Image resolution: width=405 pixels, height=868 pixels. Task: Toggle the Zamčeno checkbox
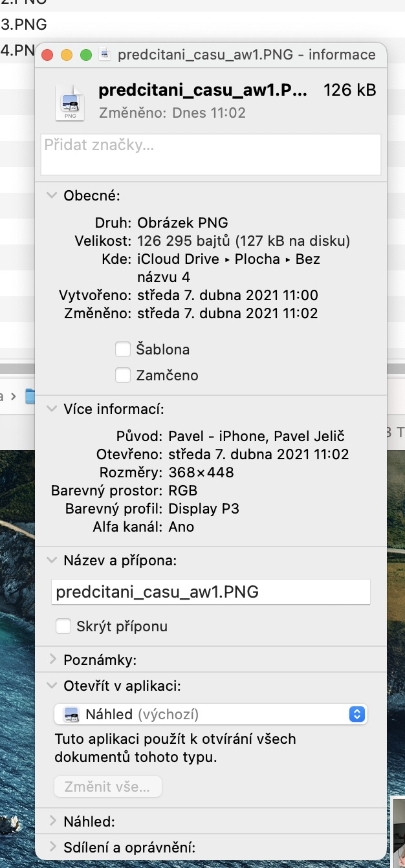[122, 375]
